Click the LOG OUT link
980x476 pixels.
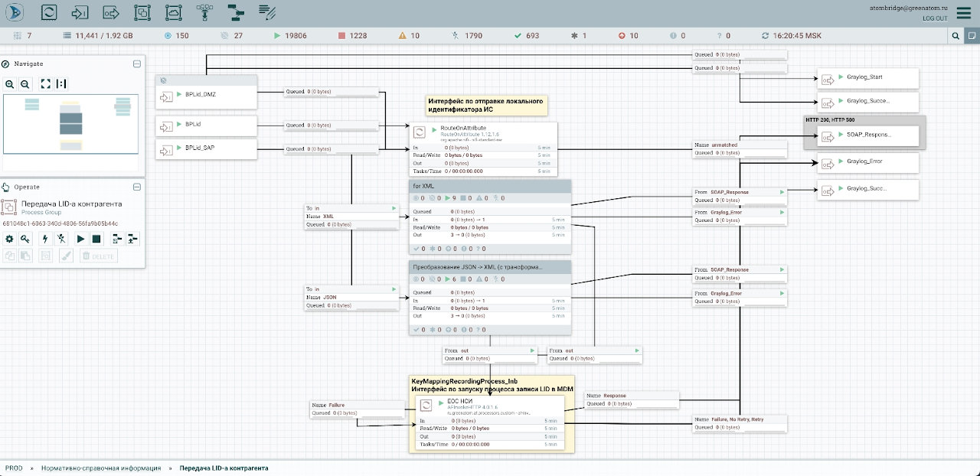pos(935,18)
